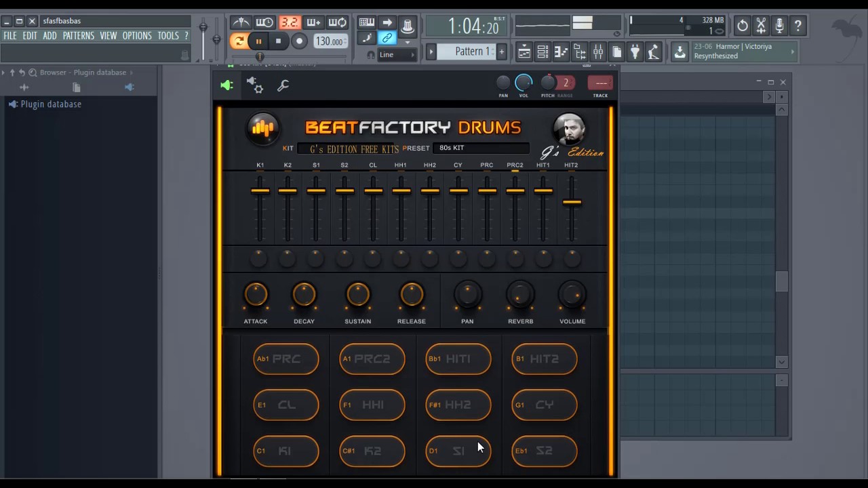
Task: Toggle blend recording overdub icon
Action: tap(313, 22)
